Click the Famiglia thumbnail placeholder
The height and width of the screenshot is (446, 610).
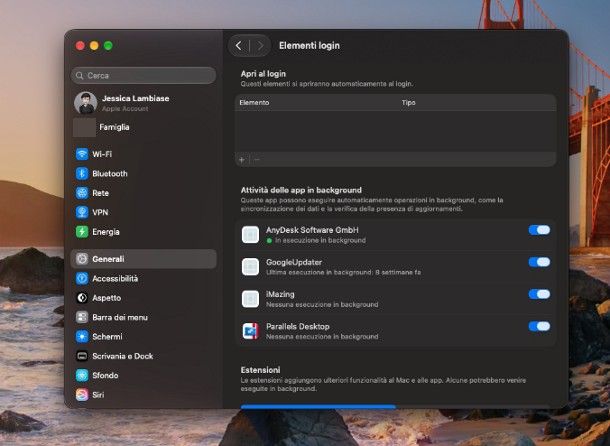(x=84, y=127)
